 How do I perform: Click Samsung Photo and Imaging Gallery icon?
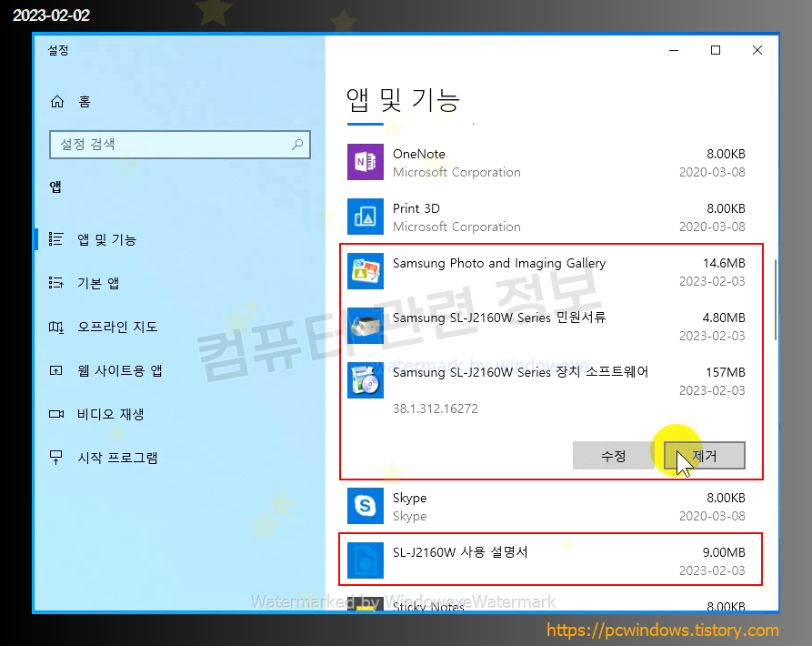tap(366, 271)
